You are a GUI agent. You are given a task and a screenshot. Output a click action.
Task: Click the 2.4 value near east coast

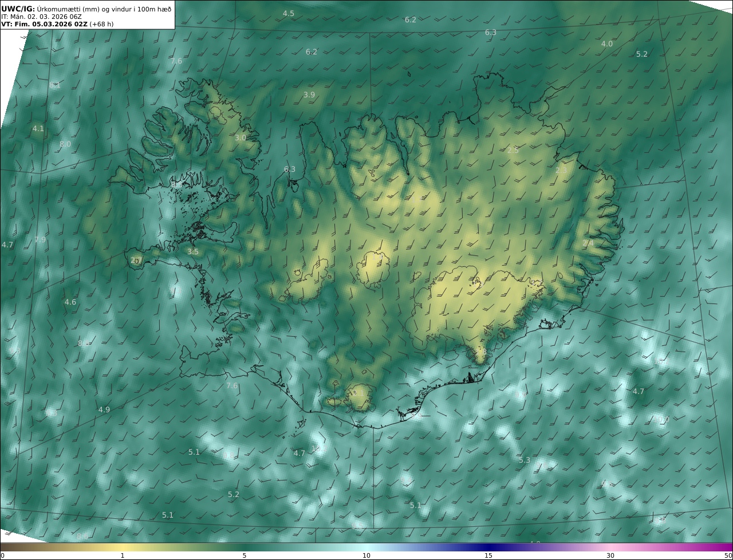pyautogui.click(x=588, y=243)
